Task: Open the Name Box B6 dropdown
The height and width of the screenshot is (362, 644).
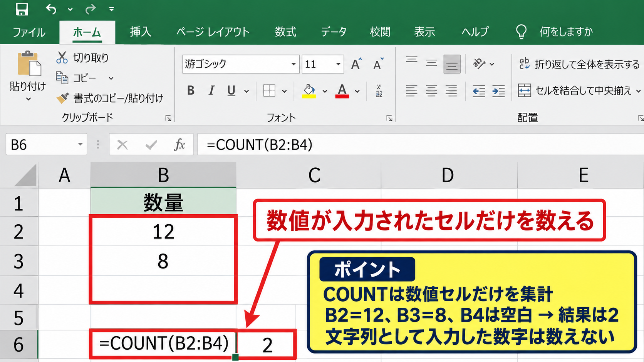Action: (80, 144)
